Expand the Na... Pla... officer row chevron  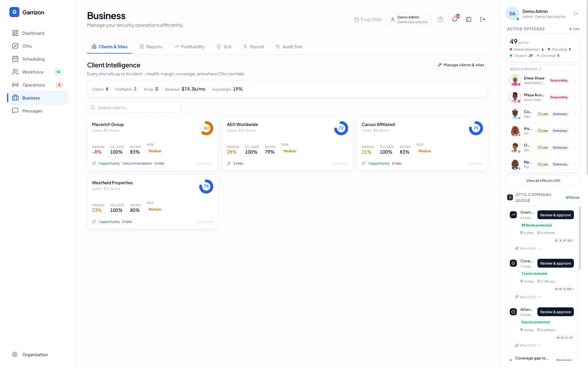(x=575, y=164)
